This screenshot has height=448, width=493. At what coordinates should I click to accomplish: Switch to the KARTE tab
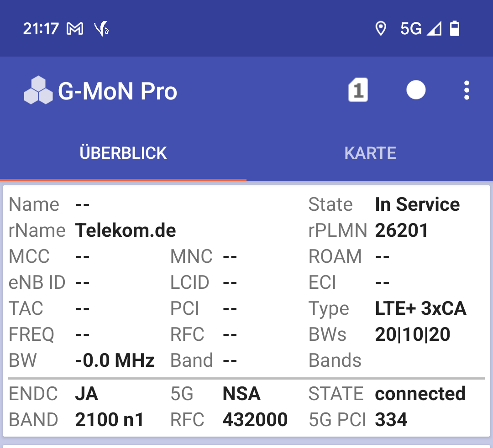(x=370, y=153)
